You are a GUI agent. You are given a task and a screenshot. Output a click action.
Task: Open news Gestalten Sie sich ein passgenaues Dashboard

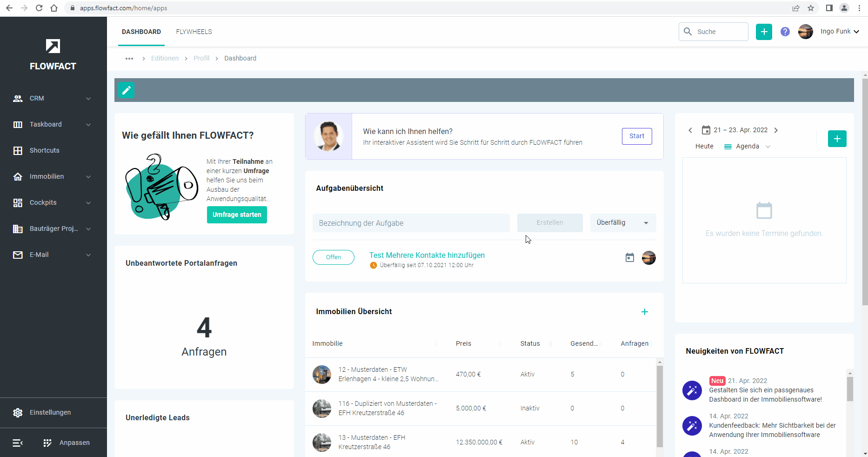[765, 395]
